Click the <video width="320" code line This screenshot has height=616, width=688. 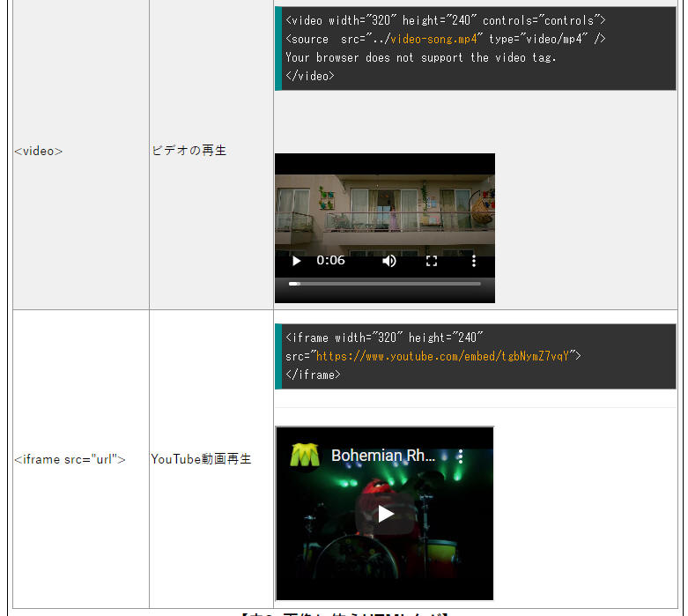[446, 20]
